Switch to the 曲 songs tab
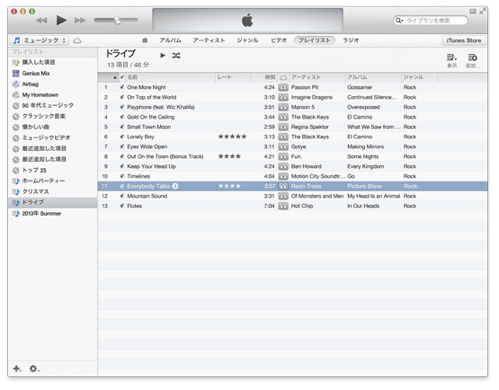 [x=145, y=40]
